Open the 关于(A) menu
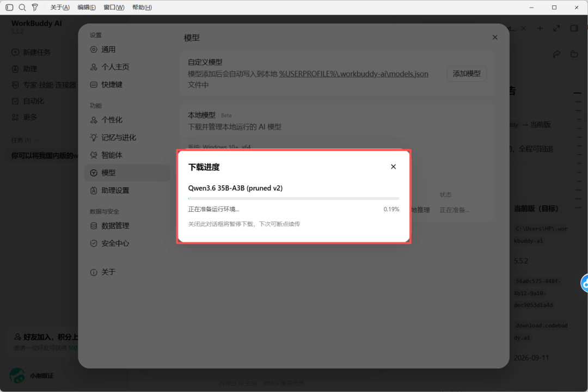 point(60,7)
